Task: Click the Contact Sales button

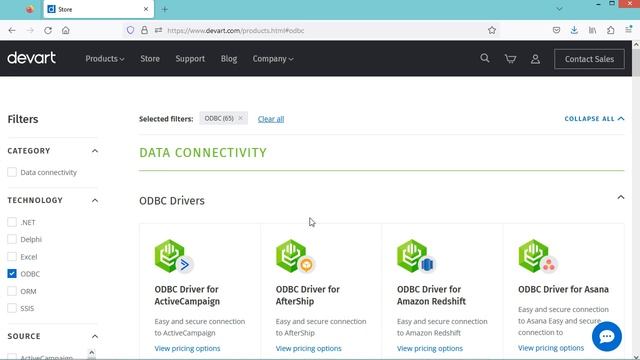Action: (589, 59)
